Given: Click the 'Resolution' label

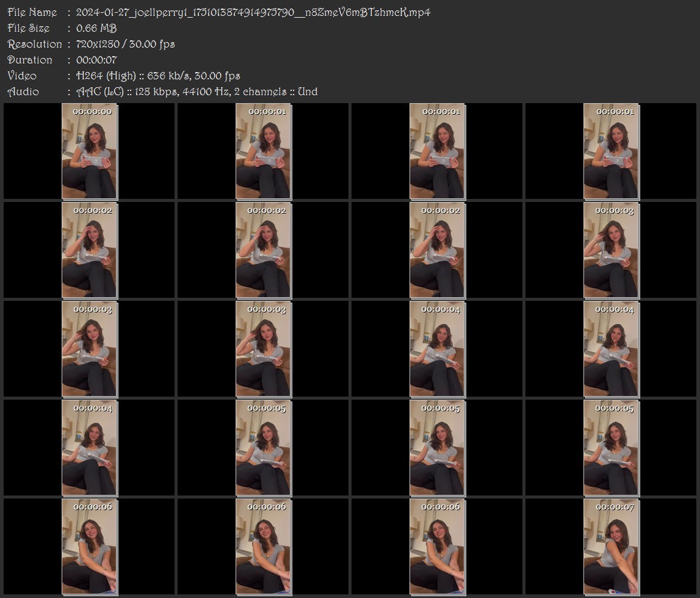Looking at the screenshot, I should click(x=35, y=44).
